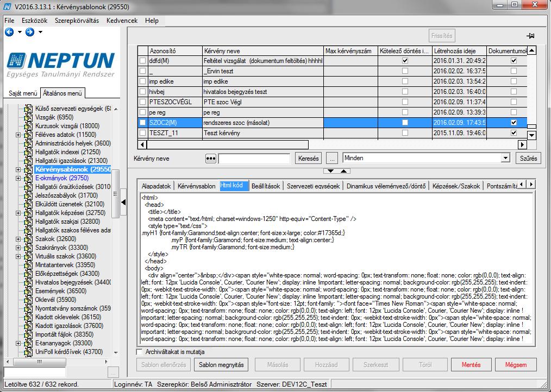The image size is (551, 392).
Task: Click the Elküldött üzenetek node icon
Action: 28,204
